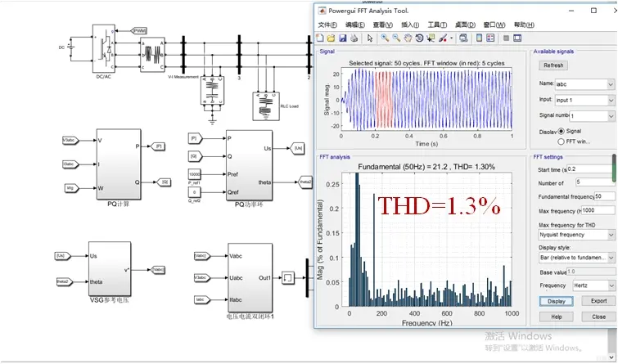Click the Close button in FFT settings
Viewport: 618px width, 364px height.
click(x=598, y=317)
